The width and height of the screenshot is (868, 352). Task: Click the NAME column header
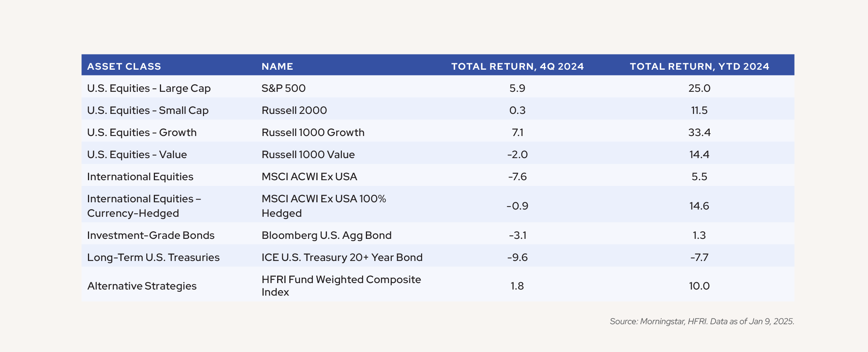click(277, 67)
